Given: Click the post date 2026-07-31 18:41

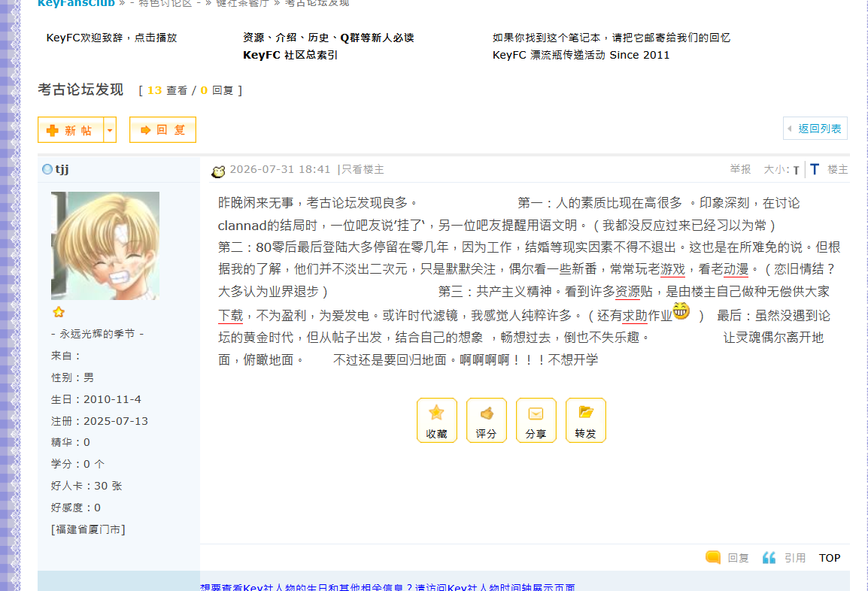Looking at the screenshot, I should pyautogui.click(x=280, y=169).
